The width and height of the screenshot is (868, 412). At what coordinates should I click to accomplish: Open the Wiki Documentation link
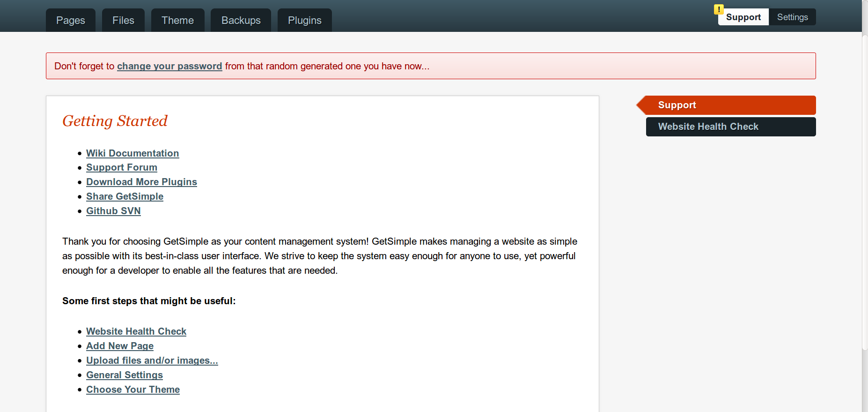pyautogui.click(x=132, y=153)
